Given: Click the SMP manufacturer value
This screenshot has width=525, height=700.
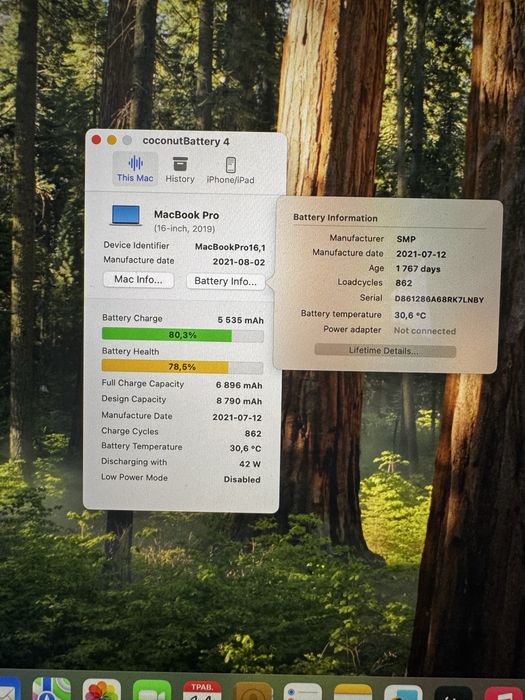Looking at the screenshot, I should (x=406, y=239).
